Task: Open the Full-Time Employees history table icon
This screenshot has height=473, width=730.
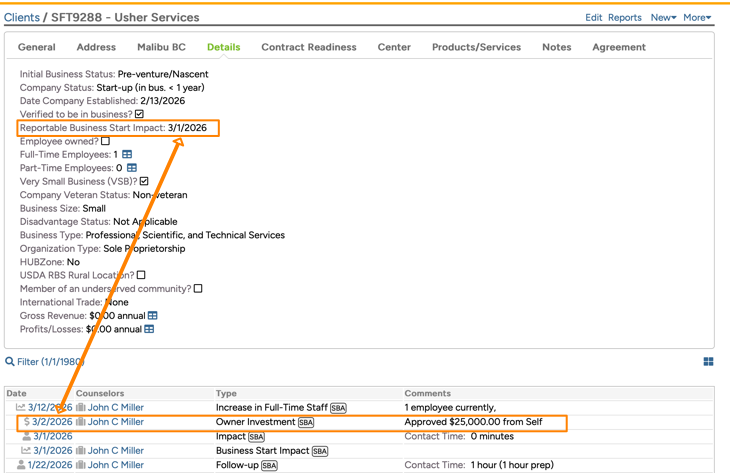Action: [127, 155]
